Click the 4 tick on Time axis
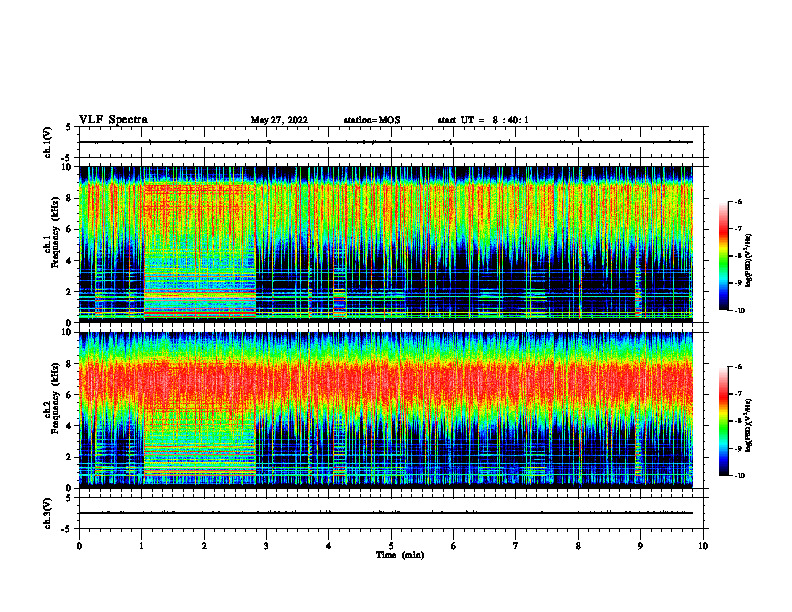The height and width of the screenshot is (612, 792). pyautogui.click(x=329, y=546)
